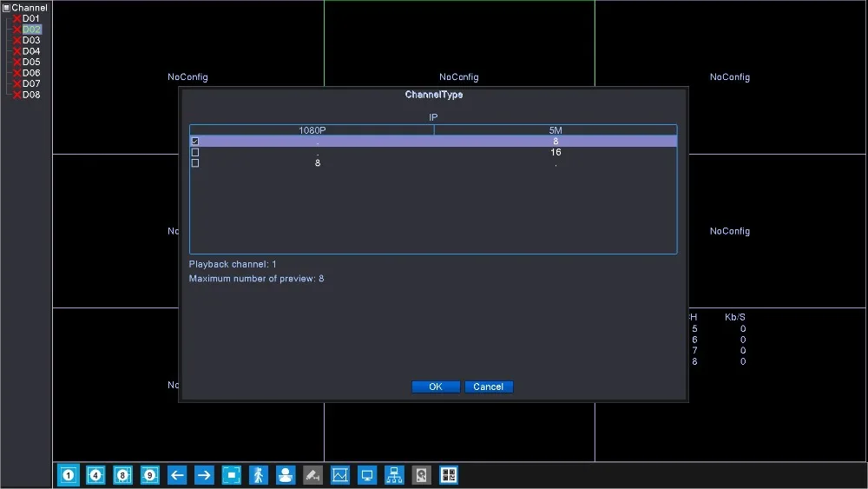Screen dimensions: 868x489
Task: Switch to 8-channel split view
Action: coord(122,475)
